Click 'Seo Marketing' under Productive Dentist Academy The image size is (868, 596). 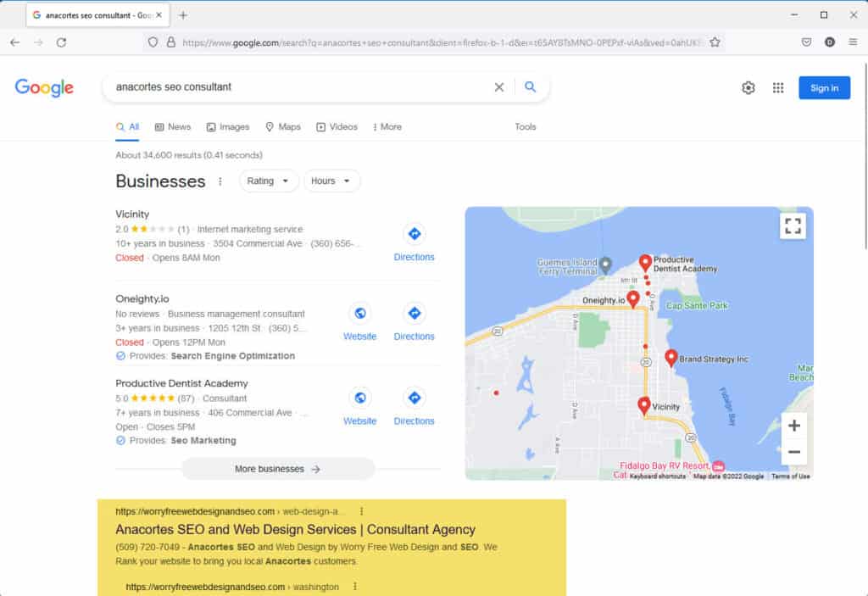click(x=203, y=441)
